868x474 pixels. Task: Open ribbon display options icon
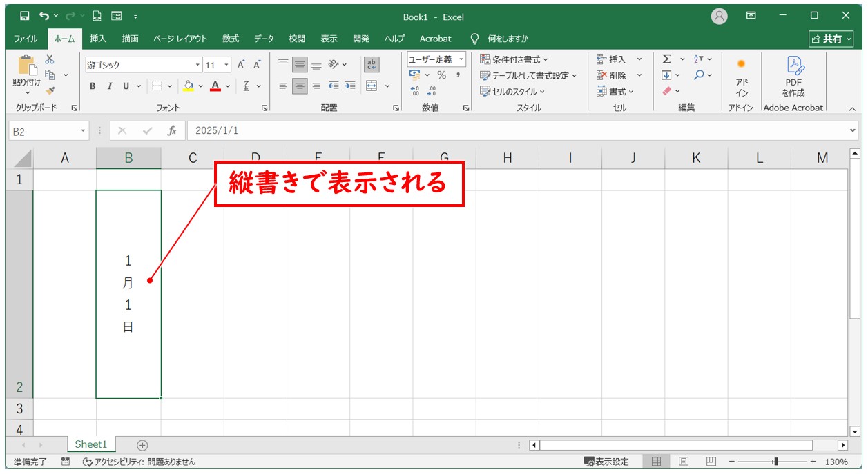point(751,16)
